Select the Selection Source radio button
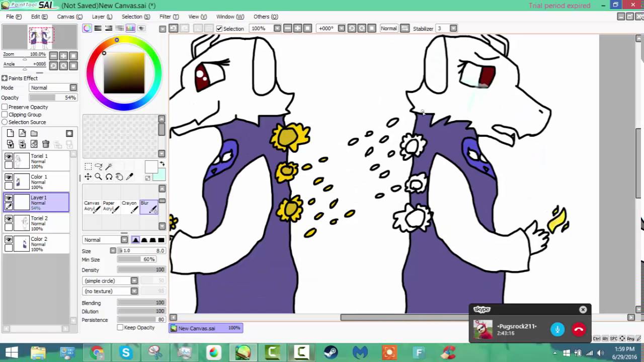644x362 pixels. coord(5,122)
